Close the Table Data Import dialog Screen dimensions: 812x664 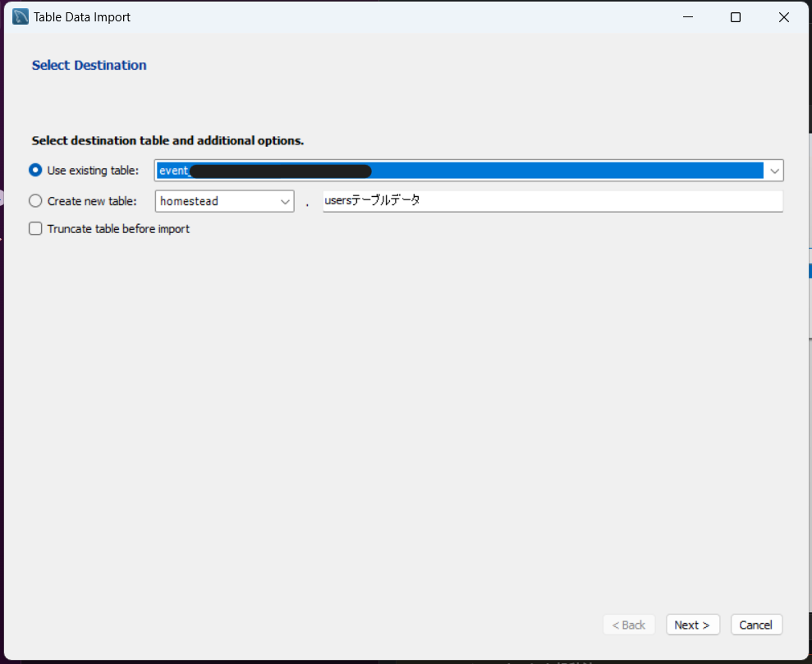point(783,17)
